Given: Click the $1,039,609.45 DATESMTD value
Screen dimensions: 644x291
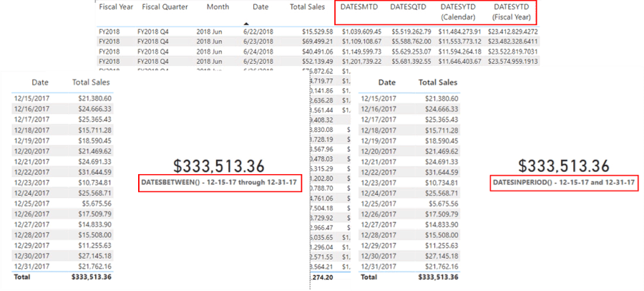Looking at the screenshot, I should pyautogui.click(x=361, y=32).
